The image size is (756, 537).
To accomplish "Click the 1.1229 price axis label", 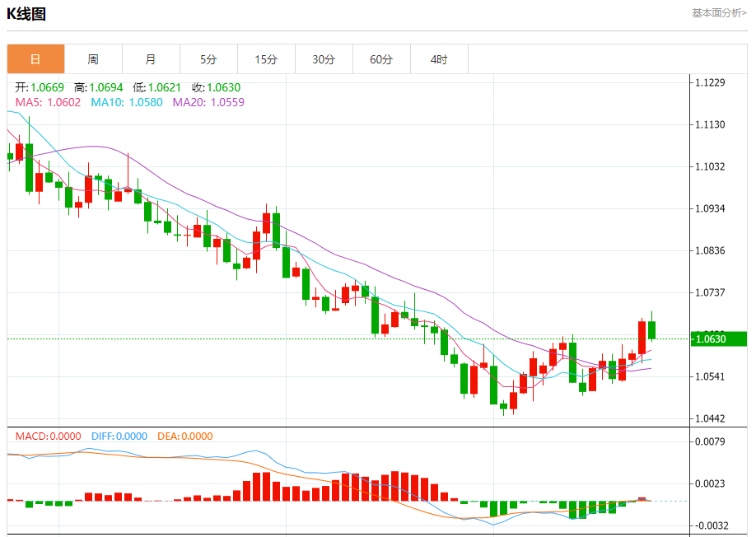I will coord(710,82).
